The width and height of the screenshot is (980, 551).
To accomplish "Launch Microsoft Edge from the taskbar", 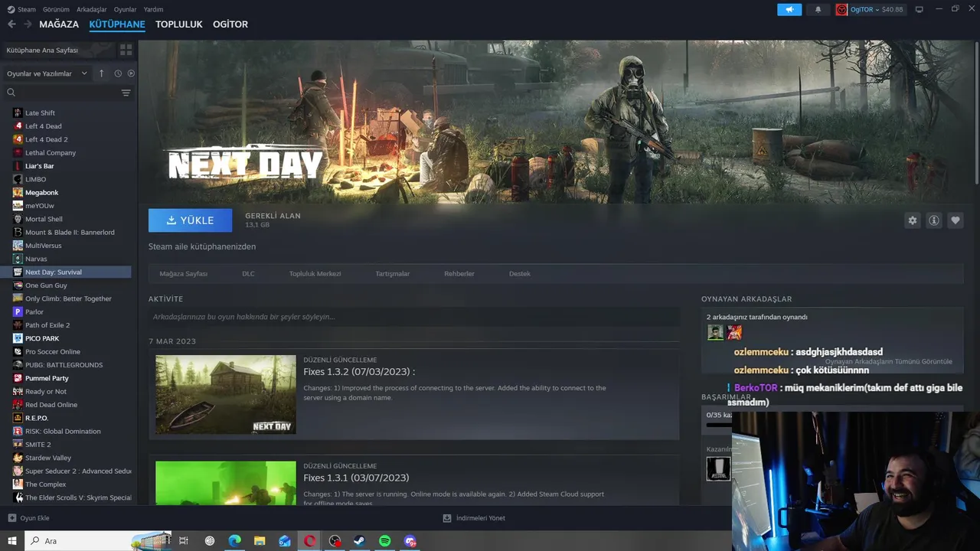I will click(x=234, y=541).
